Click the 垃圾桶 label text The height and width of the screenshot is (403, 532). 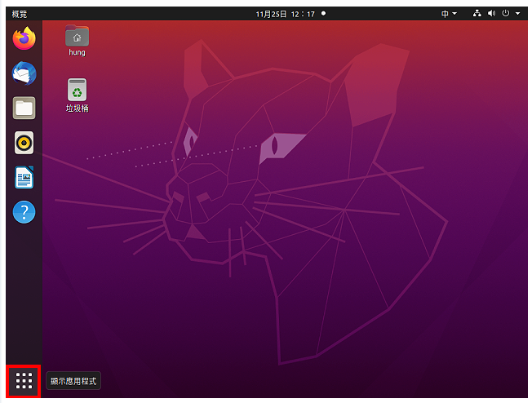pos(77,108)
